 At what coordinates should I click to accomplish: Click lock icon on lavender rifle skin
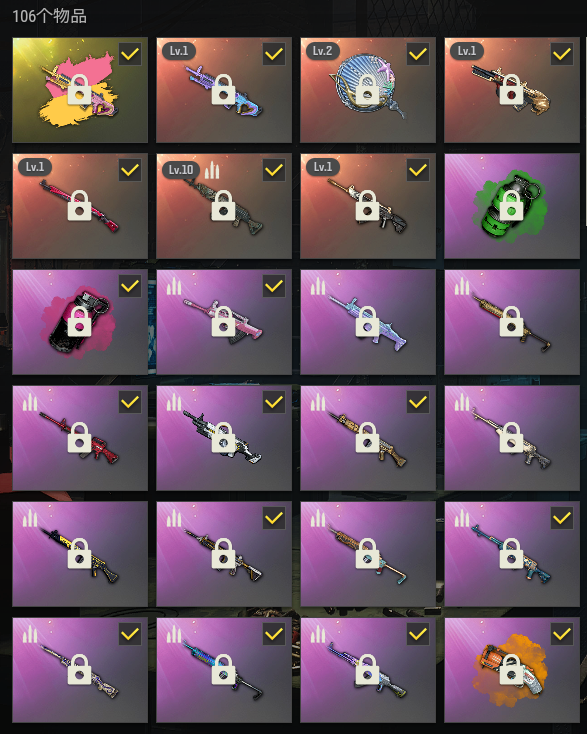(367, 322)
